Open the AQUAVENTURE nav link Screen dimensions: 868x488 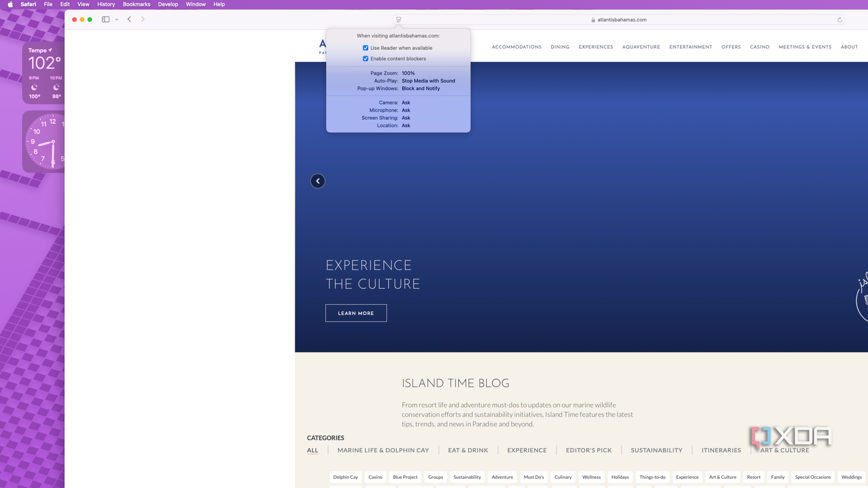pos(641,47)
